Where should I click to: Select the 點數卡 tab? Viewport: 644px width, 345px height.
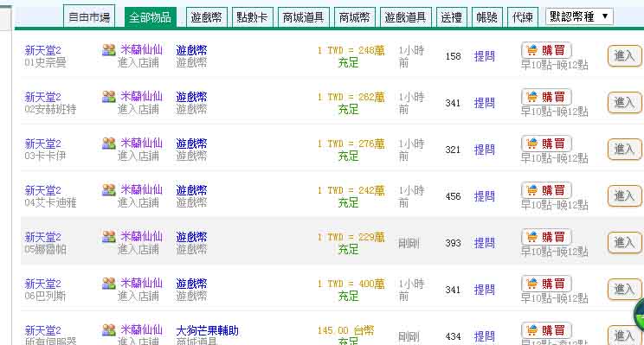252,17
